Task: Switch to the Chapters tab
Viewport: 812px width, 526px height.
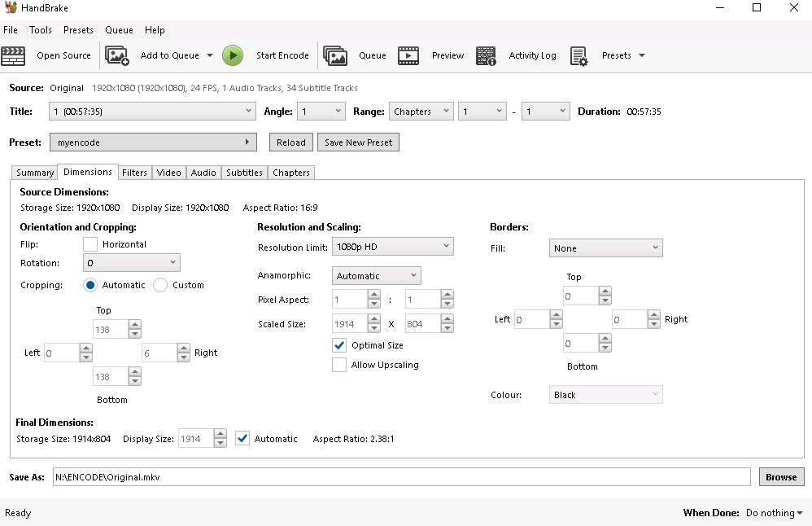Action: tap(291, 173)
